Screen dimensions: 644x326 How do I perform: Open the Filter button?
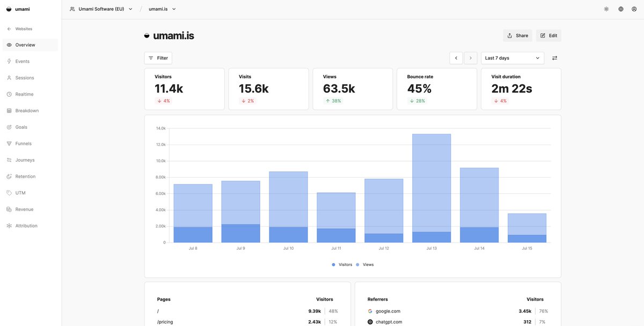tap(158, 58)
